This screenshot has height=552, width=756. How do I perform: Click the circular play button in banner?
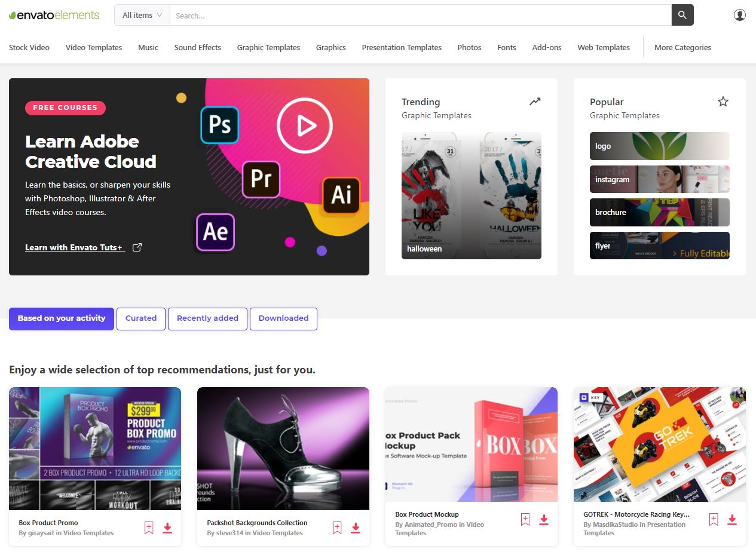point(305,125)
